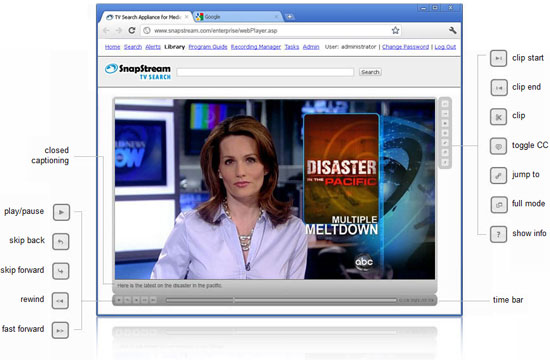This screenshot has height=360, width=550.
Task: Toggle CC using the legend icon
Action: (x=498, y=146)
